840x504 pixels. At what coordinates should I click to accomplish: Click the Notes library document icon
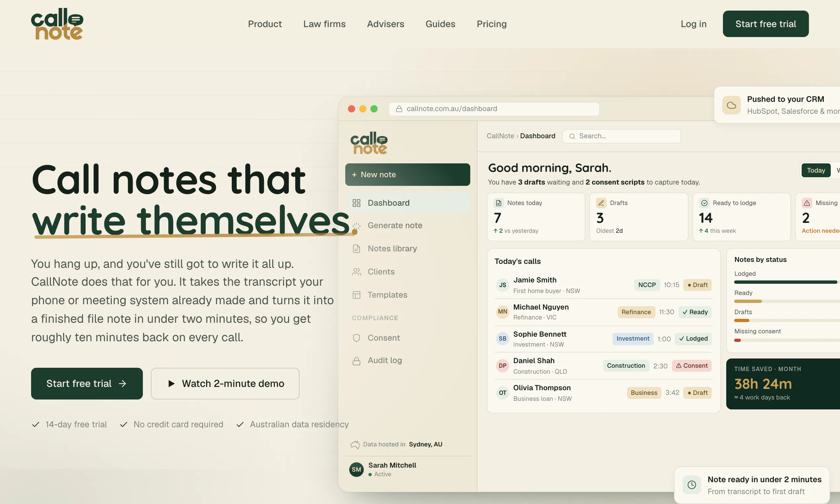click(x=356, y=249)
